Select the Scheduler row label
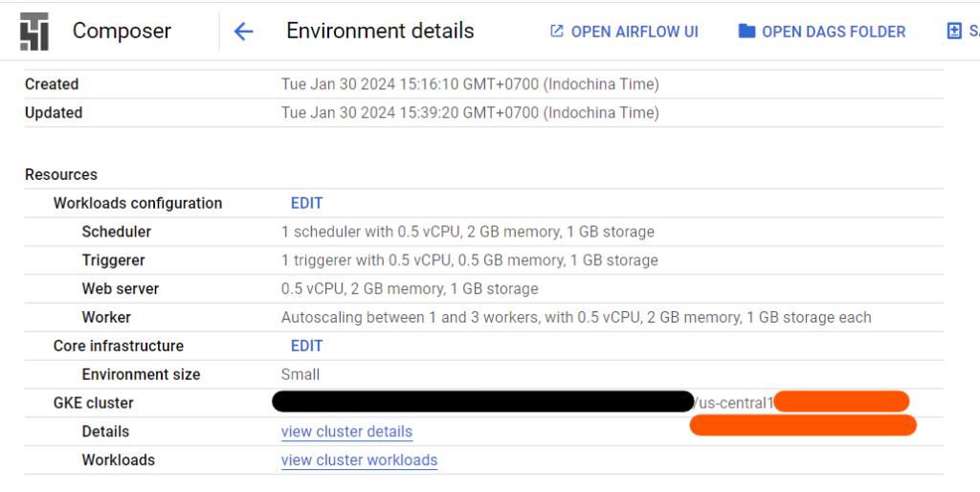Screen dimensions: 980x492 pos(116,232)
